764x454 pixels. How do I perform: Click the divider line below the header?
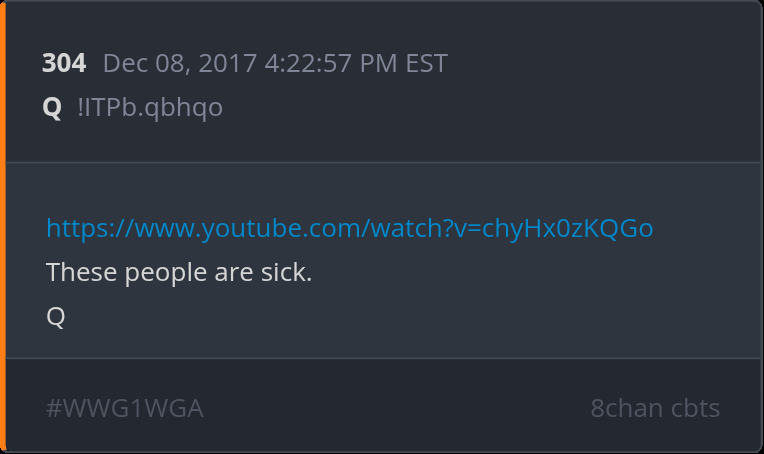(383, 162)
